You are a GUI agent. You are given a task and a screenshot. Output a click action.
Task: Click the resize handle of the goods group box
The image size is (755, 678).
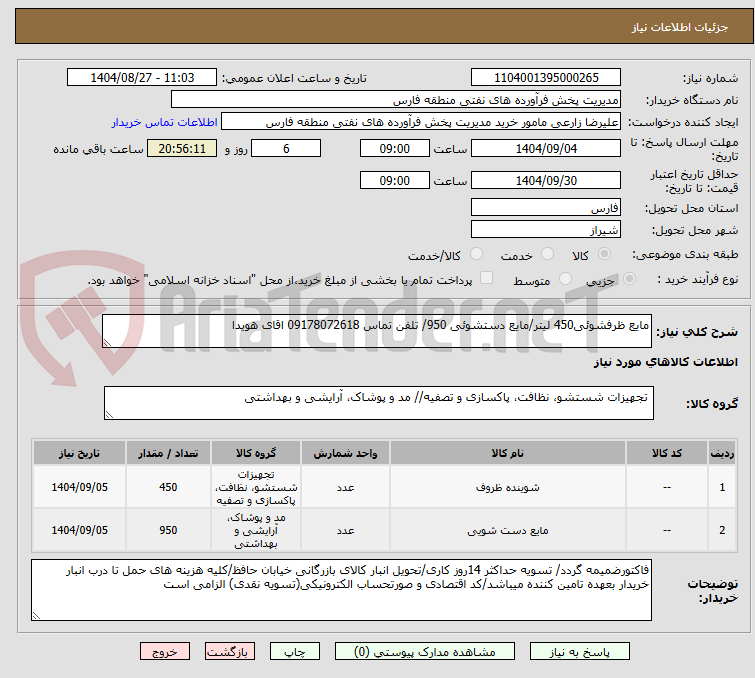[109, 414]
